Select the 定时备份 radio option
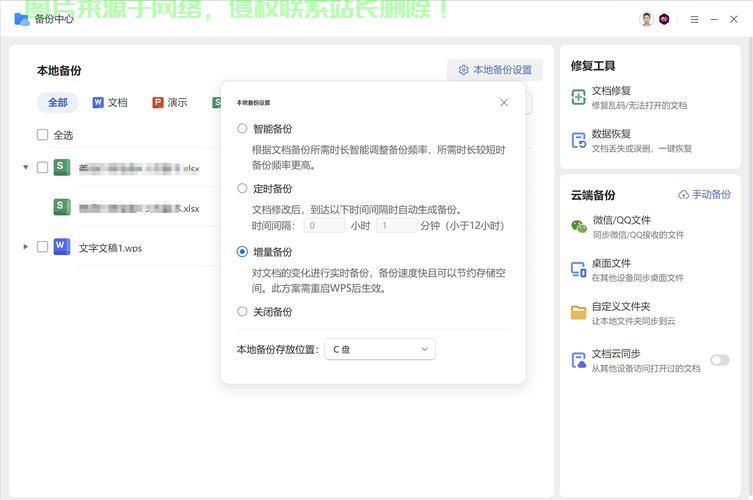The width and height of the screenshot is (753, 500). point(242,188)
